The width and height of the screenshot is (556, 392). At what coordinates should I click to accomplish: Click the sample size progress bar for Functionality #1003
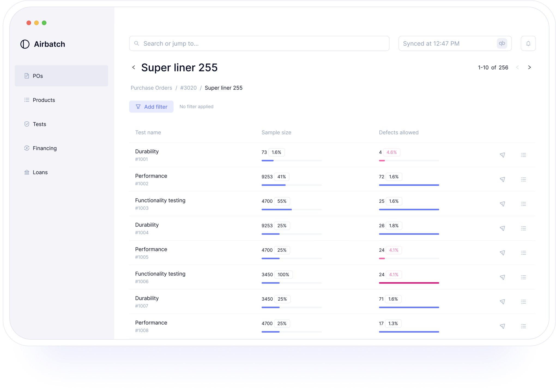[x=291, y=209]
